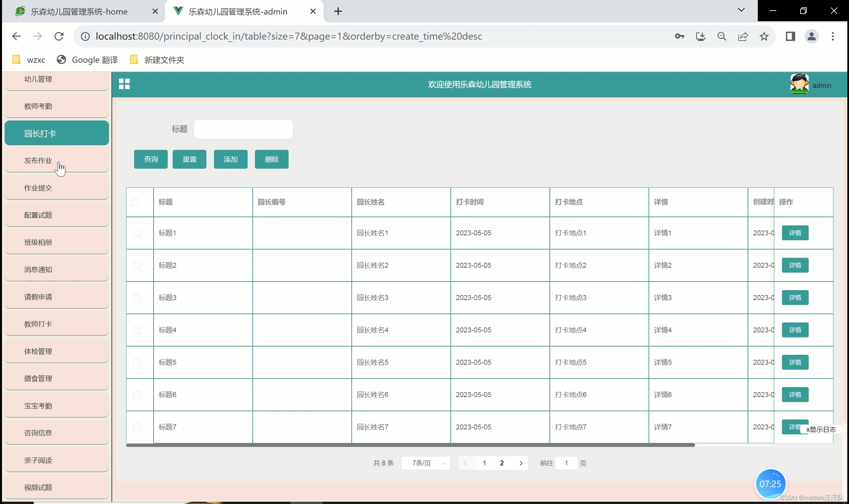Tick the checkbox for 标题4 row
Image resolution: width=849 pixels, height=504 pixels.
[x=137, y=330]
